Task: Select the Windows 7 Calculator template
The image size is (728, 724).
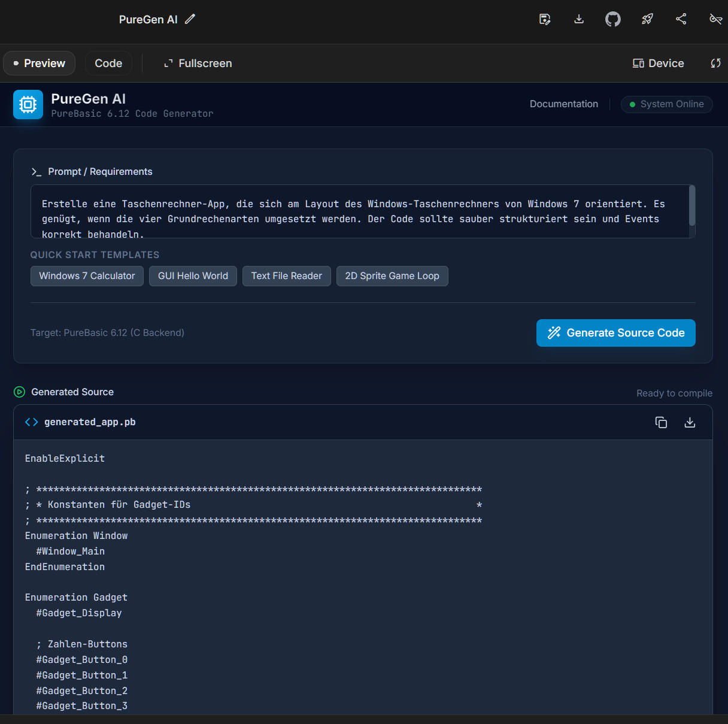Action: (87, 276)
